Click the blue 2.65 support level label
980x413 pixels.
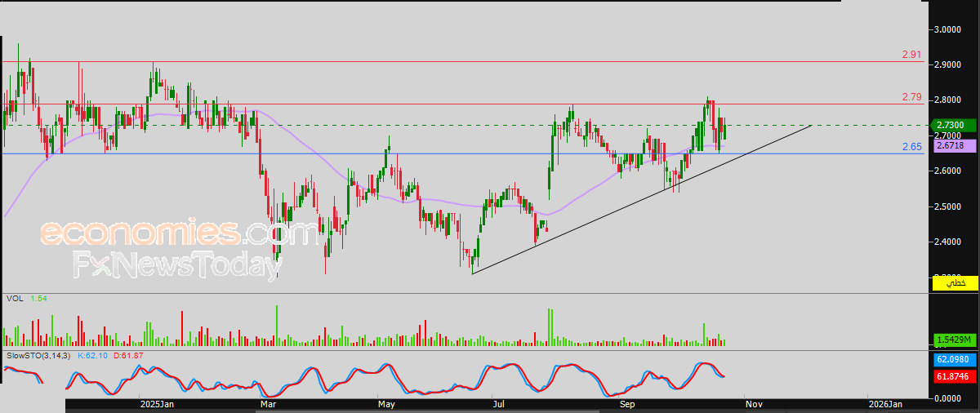coord(911,147)
